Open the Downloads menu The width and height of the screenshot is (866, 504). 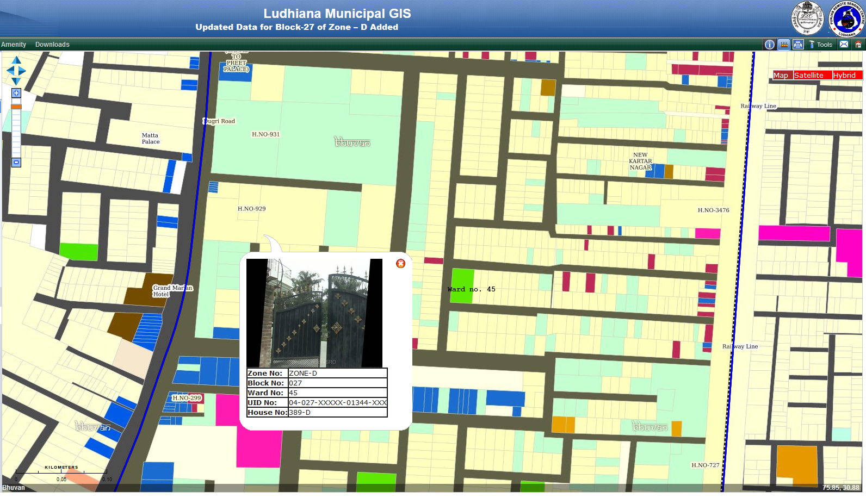(52, 45)
